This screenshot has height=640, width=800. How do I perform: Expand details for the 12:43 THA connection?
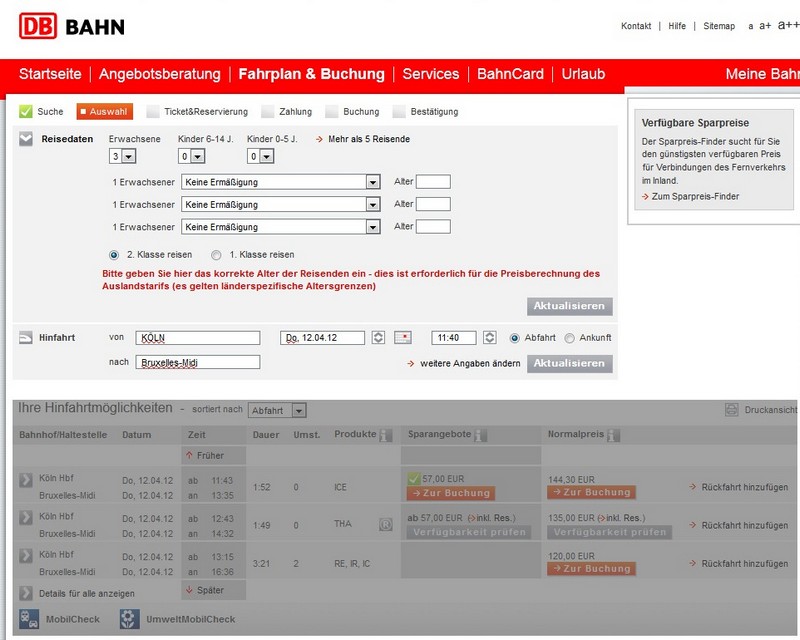pos(26,518)
